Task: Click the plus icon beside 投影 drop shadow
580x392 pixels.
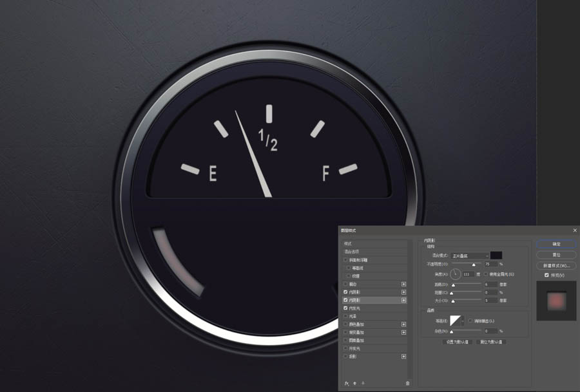Action: (403, 357)
